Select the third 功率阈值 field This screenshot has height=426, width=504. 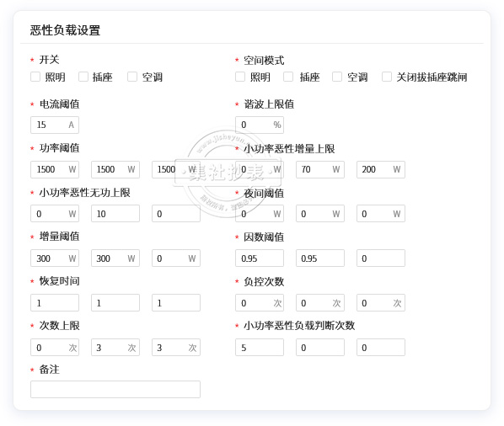(x=176, y=169)
